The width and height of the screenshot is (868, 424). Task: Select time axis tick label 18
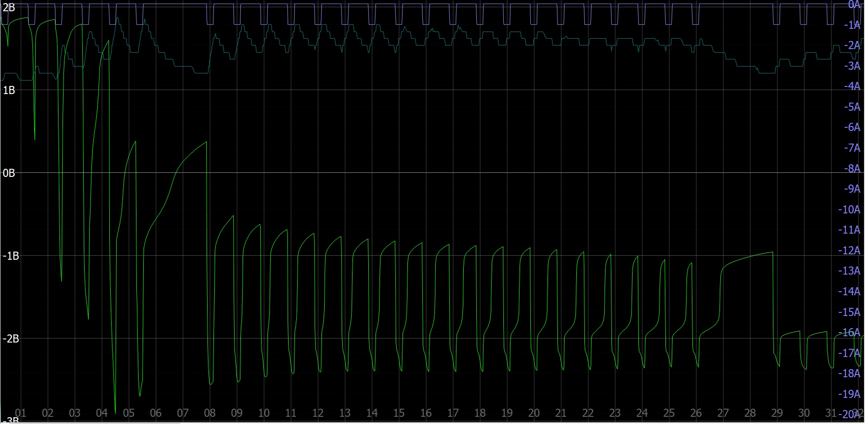point(480,413)
